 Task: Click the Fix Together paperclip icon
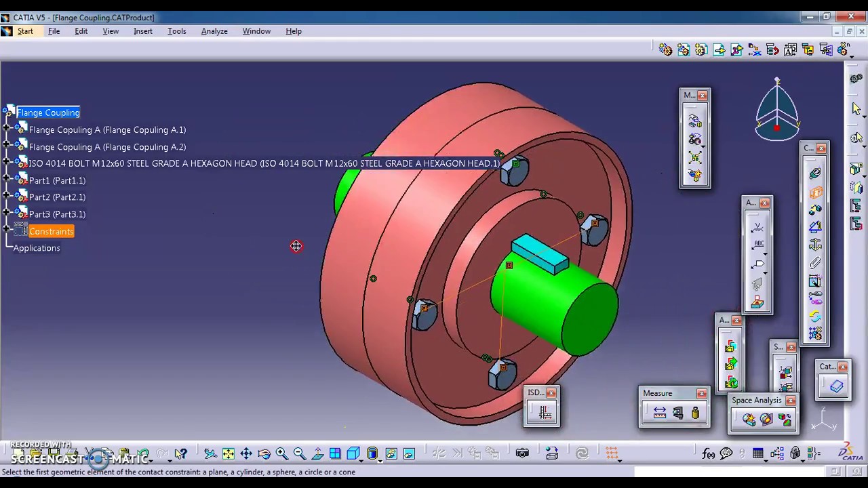pyautogui.click(x=814, y=262)
